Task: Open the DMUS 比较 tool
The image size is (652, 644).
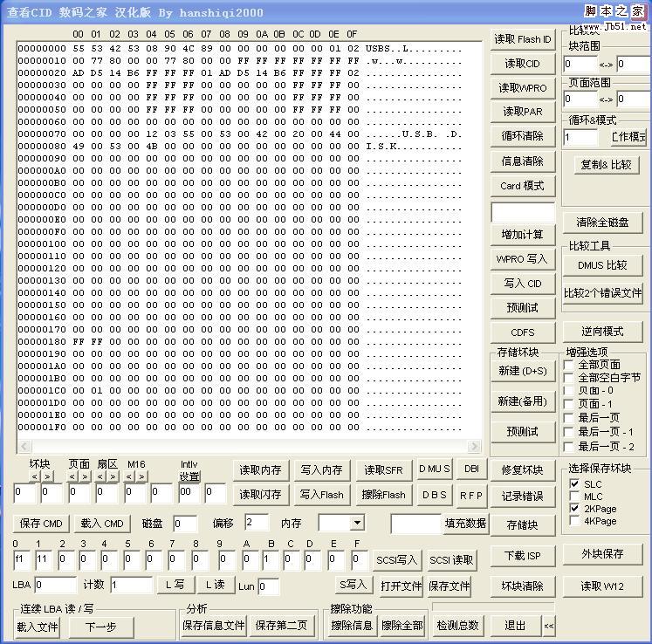Action: click(602, 265)
